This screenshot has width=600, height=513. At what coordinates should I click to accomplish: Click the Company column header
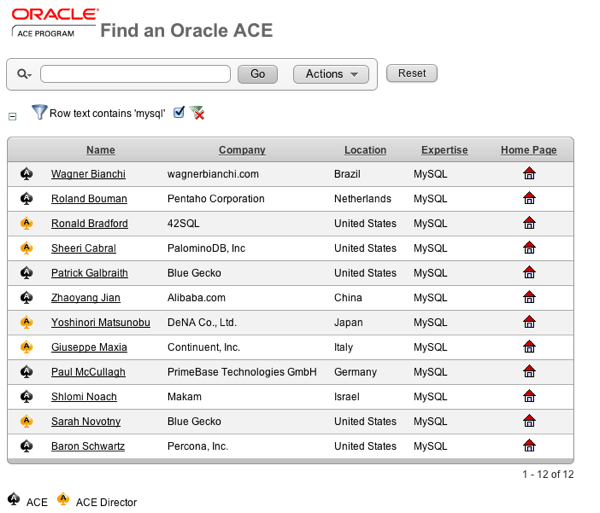click(242, 150)
